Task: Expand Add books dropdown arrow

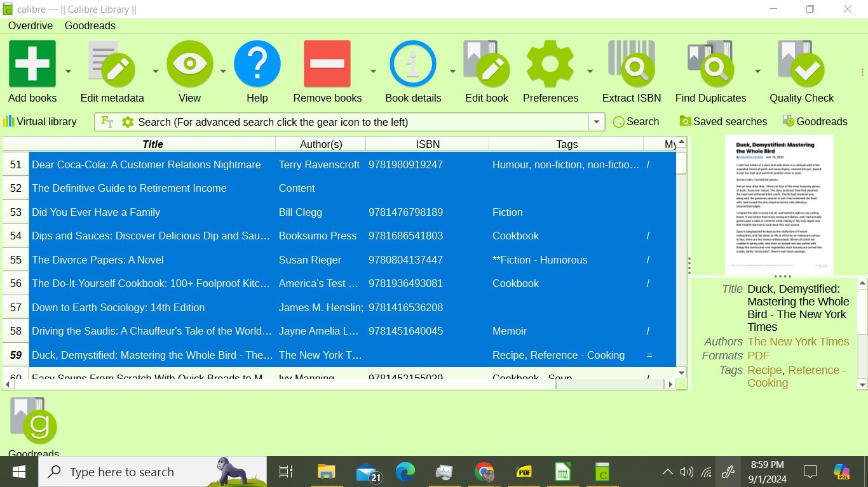Action: point(68,71)
